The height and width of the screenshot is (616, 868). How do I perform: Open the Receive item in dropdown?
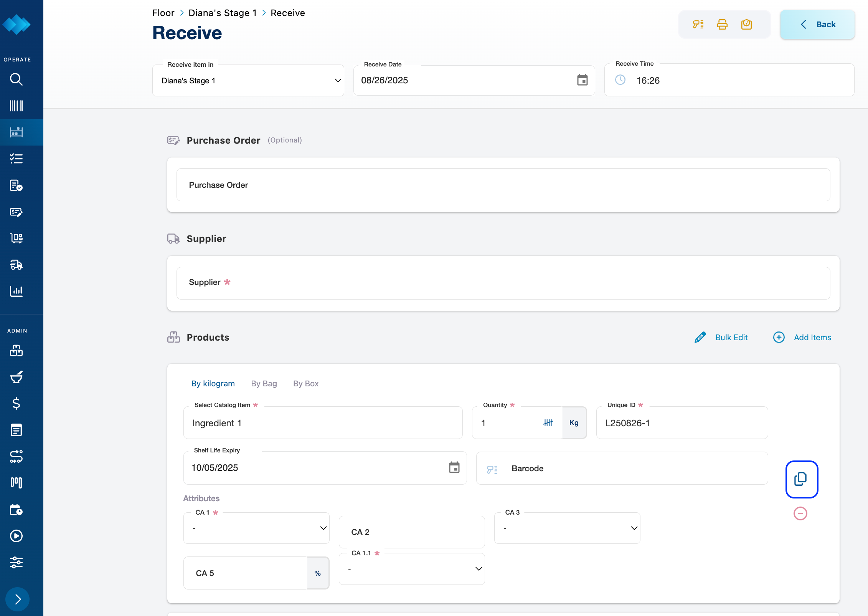(x=248, y=81)
